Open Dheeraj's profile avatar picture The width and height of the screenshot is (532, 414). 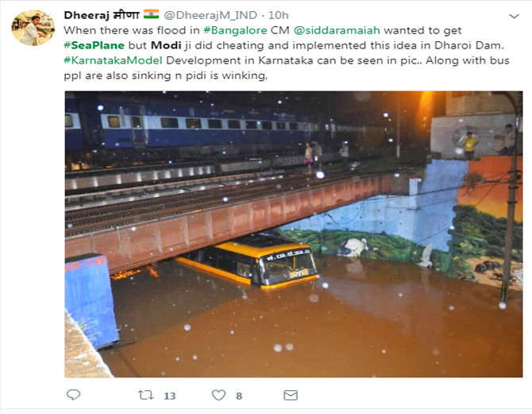tap(33, 29)
